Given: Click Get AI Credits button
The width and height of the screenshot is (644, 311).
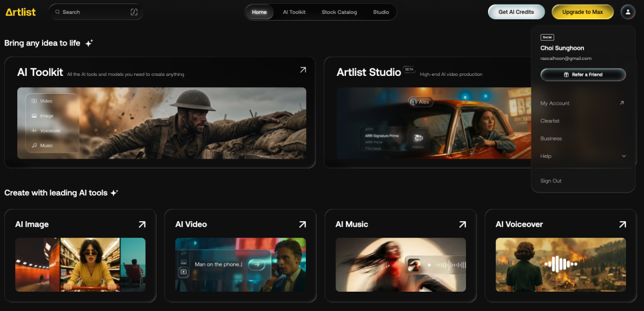Looking at the screenshot, I should coord(516,12).
